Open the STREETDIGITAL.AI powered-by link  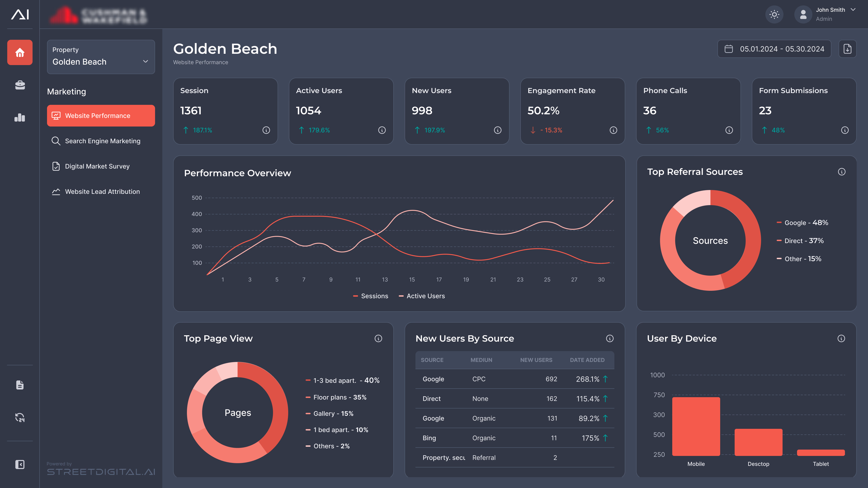(x=101, y=472)
